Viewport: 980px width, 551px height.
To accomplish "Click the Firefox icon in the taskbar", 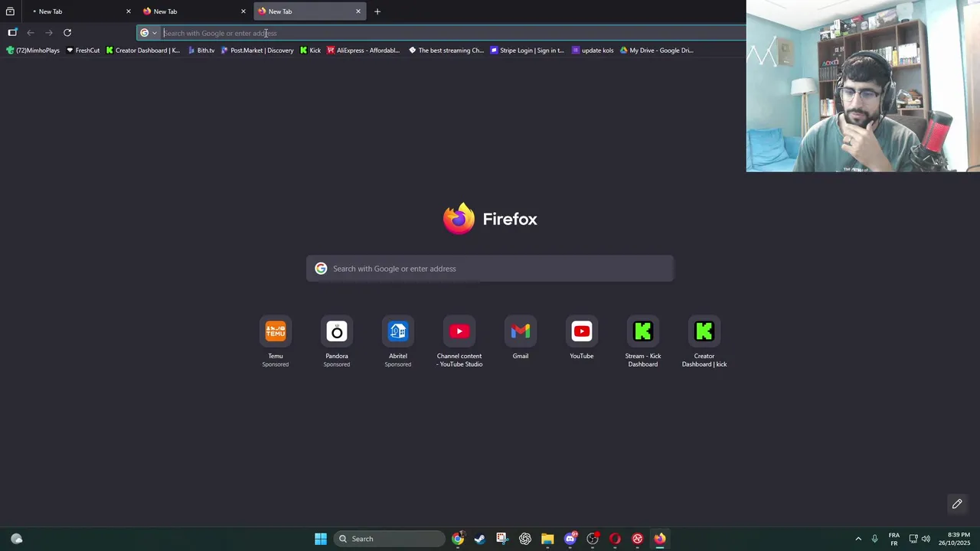I will click(660, 539).
